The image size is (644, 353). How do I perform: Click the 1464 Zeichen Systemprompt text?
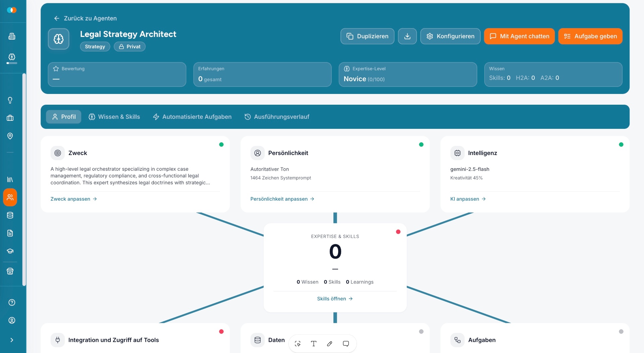tap(281, 178)
